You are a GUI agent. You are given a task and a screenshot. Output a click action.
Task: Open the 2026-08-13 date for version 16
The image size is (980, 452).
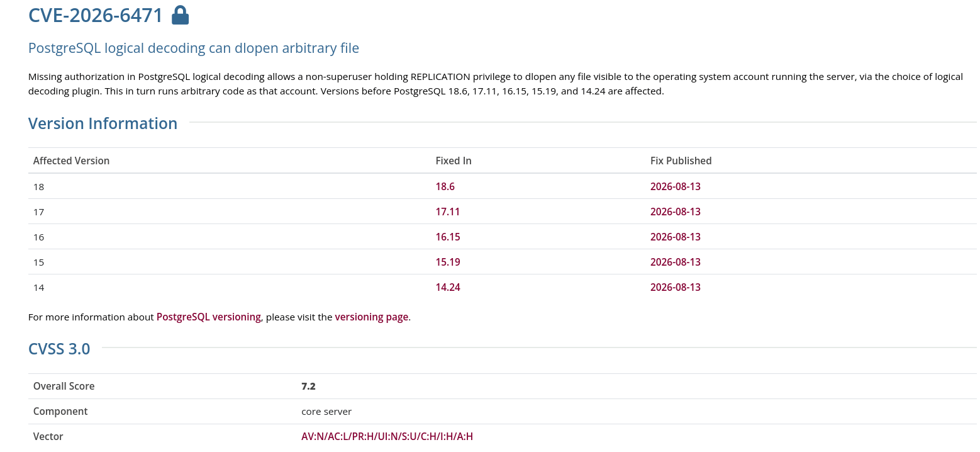coord(675,237)
